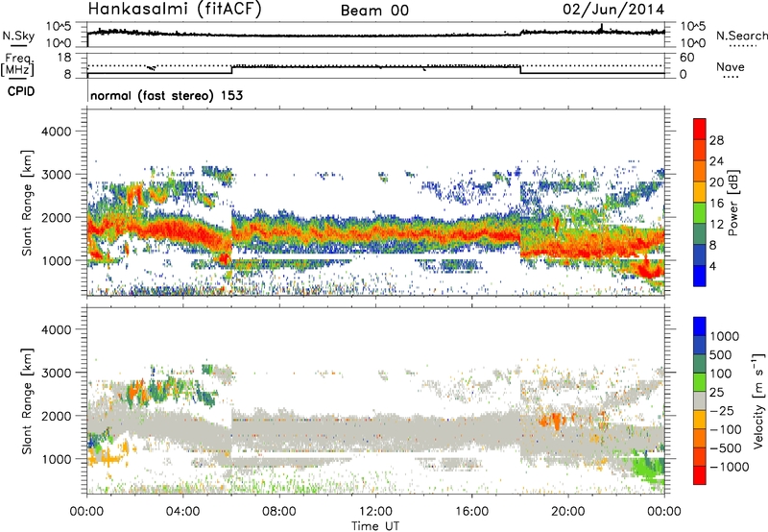
Task: Click the Beam 00 label
Action: pyautogui.click(x=374, y=11)
